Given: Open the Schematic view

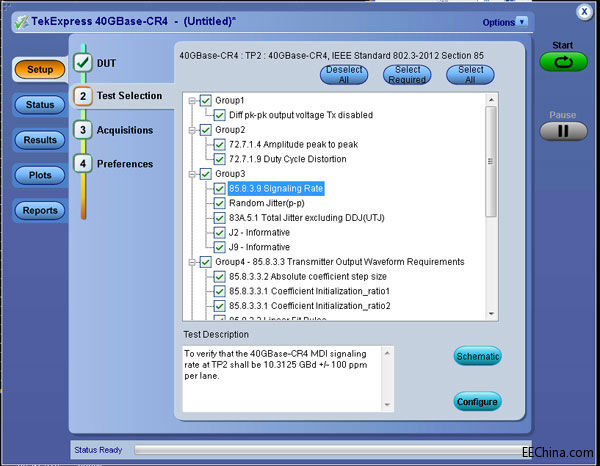Looking at the screenshot, I should pos(478,356).
